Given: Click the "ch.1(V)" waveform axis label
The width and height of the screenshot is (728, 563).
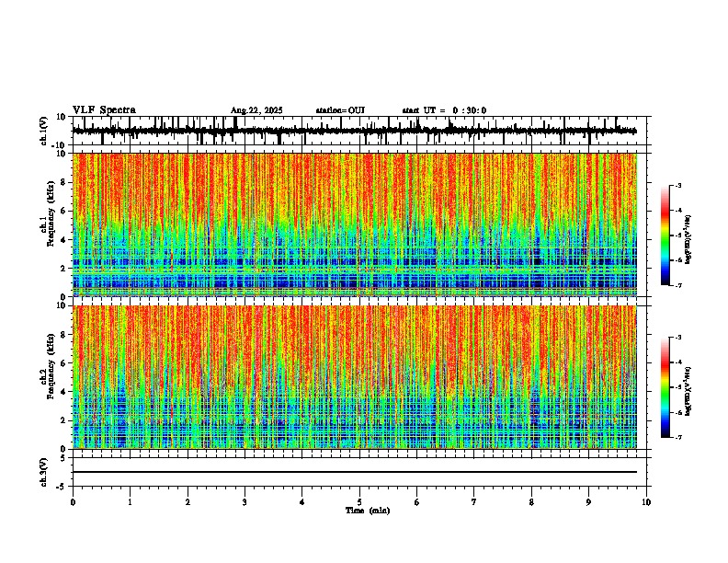Looking at the screenshot, I should click(44, 131).
